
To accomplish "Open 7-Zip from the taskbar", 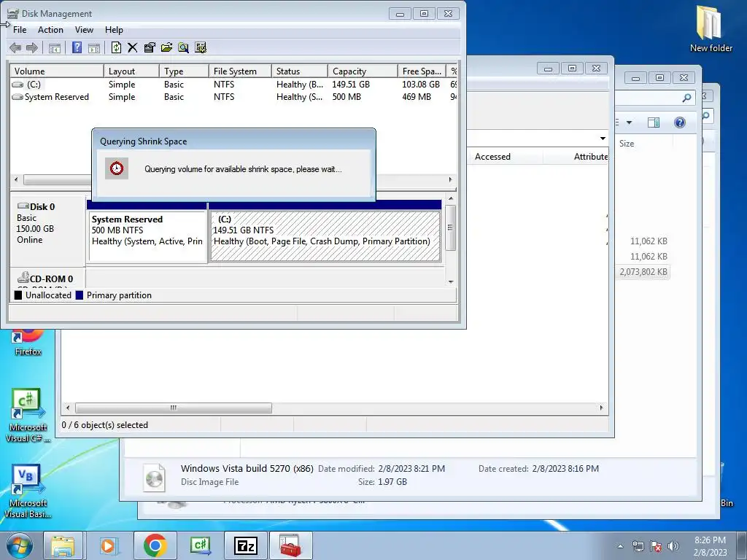I will point(245,545).
